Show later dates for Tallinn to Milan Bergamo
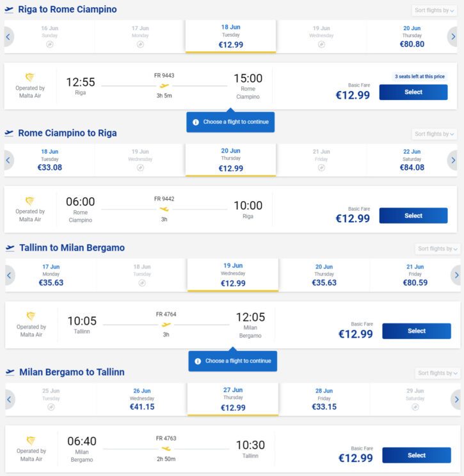464x476 pixels. [x=456, y=275]
